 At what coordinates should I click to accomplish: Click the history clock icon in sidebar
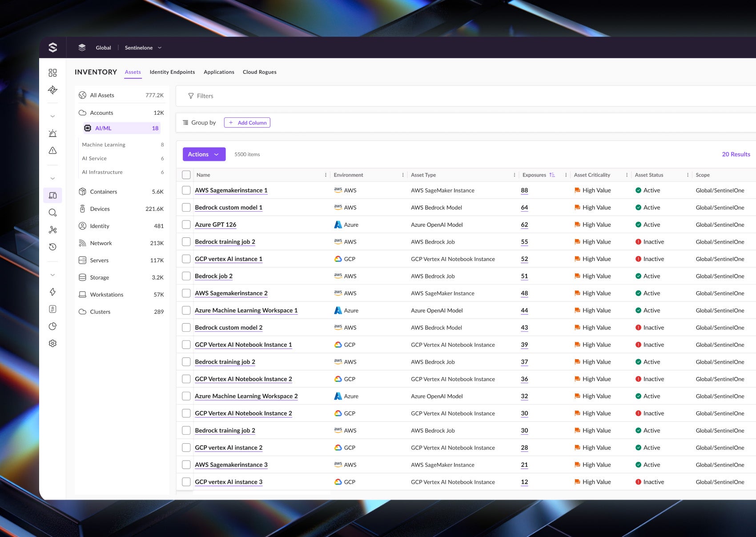52,247
